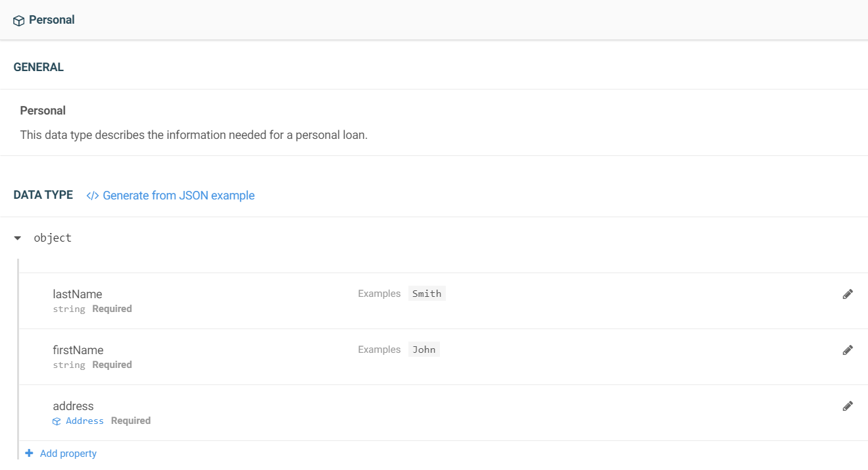Click the cube icon in the Personal header
This screenshot has width=868, height=470.
[18, 20]
